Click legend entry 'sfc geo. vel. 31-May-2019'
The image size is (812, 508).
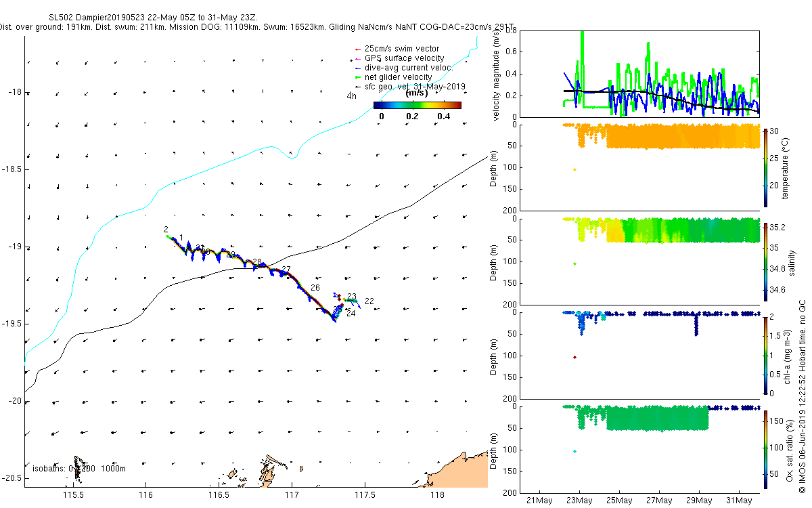click(415, 87)
